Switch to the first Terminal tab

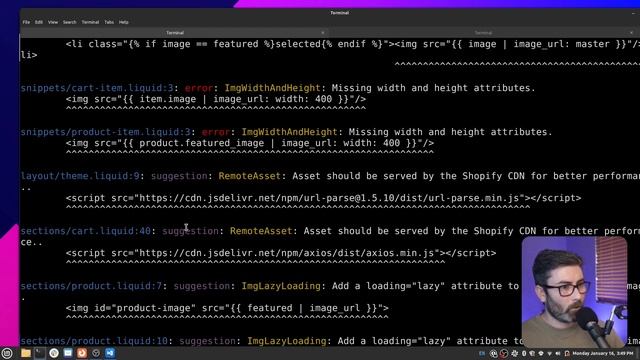click(x=175, y=33)
